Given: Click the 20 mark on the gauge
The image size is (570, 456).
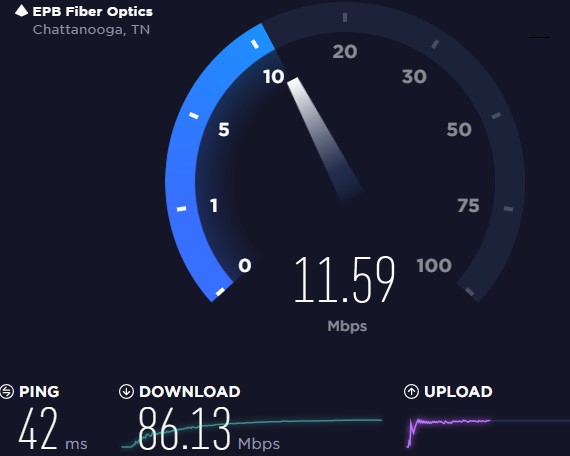Looking at the screenshot, I should click(345, 52).
